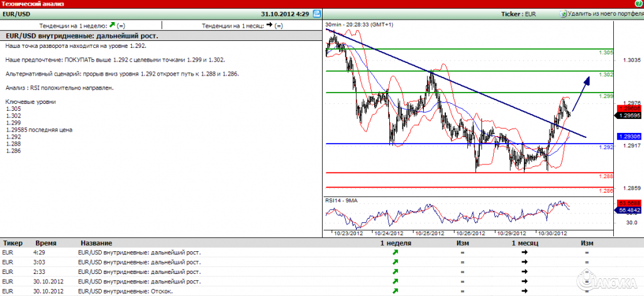Click the EUR/USD pair title

(15, 14)
